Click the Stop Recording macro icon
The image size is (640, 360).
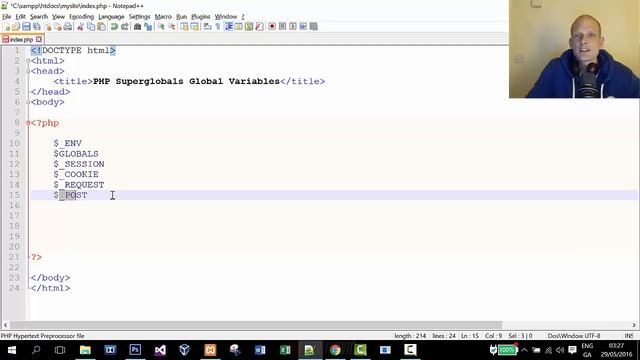(x=282, y=27)
